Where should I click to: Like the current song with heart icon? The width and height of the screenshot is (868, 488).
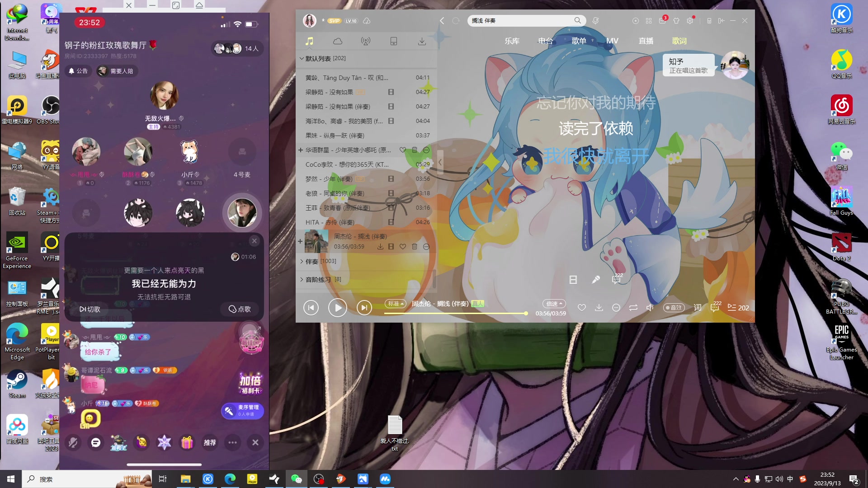click(x=582, y=308)
